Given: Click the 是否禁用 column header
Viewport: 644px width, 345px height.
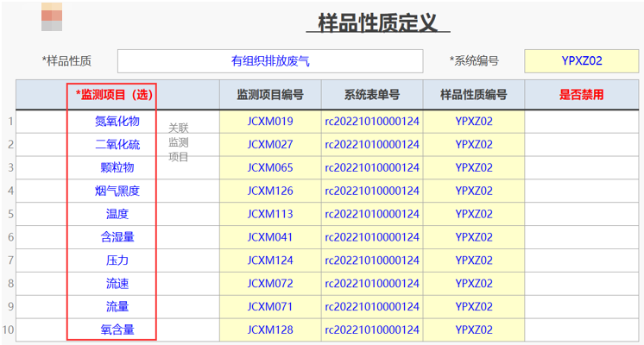Looking at the screenshot, I should click(x=581, y=95).
